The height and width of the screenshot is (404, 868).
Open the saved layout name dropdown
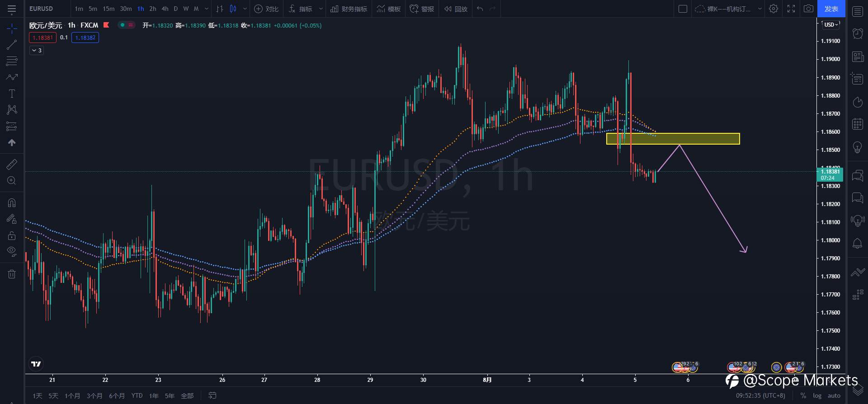728,9
